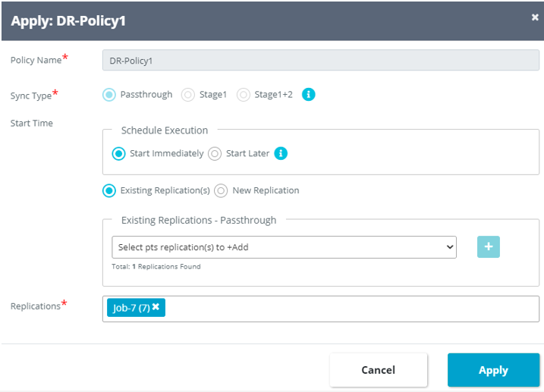This screenshot has height=392, width=544.
Task: Click the Total Replications Found text
Action: 156,267
